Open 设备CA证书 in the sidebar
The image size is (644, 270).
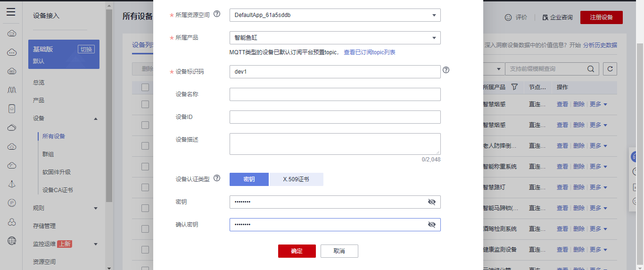tap(58, 190)
